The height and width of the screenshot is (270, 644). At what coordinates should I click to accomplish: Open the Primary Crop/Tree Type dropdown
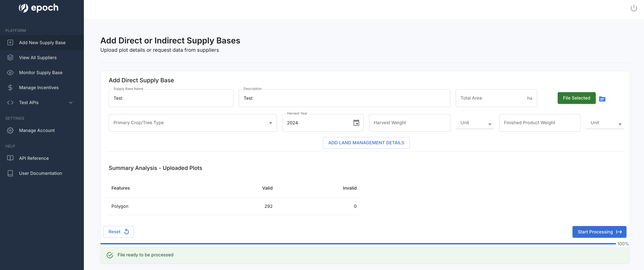(x=193, y=123)
